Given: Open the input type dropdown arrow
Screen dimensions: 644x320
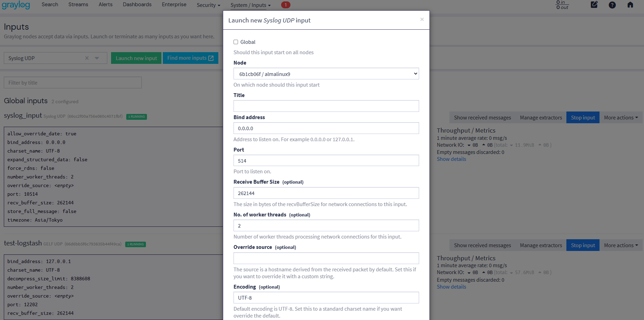Looking at the screenshot, I should 97,58.
